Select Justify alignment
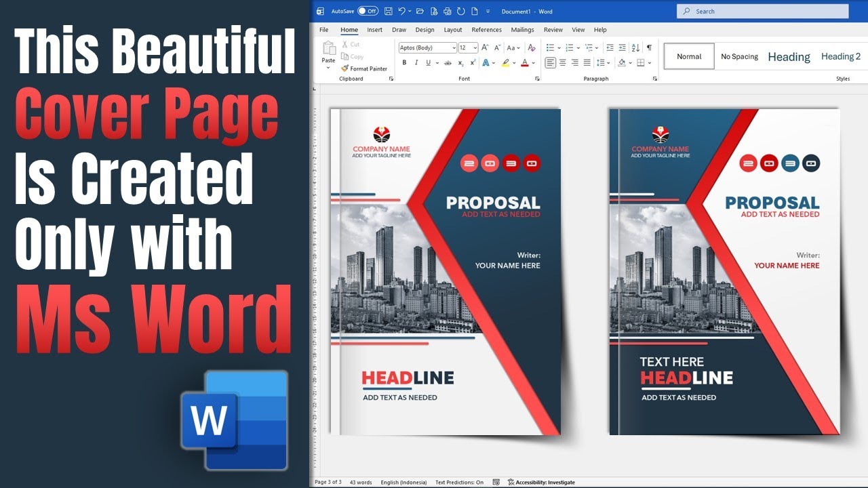Viewport: 868px width, 488px height. click(587, 62)
